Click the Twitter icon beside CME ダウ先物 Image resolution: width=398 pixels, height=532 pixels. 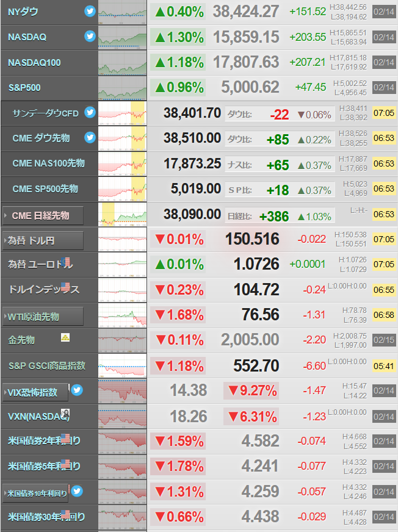tap(90, 137)
